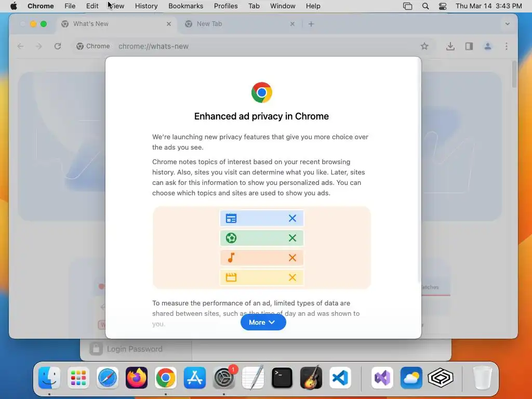Launch Firefox from the Dock
Viewport: 532px width, 399px height.
pos(137,378)
